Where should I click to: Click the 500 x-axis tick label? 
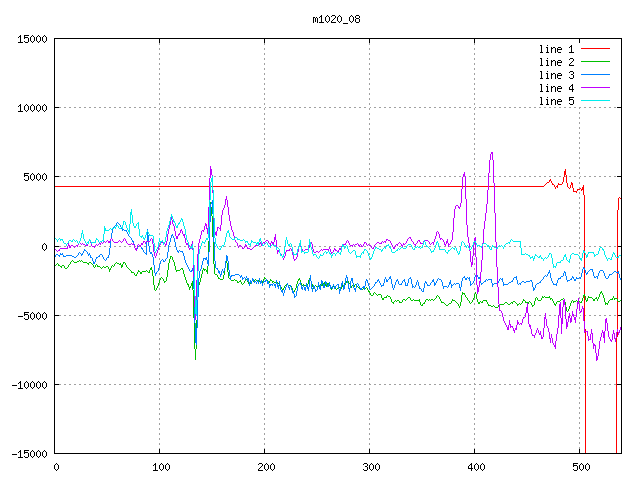[579, 467]
